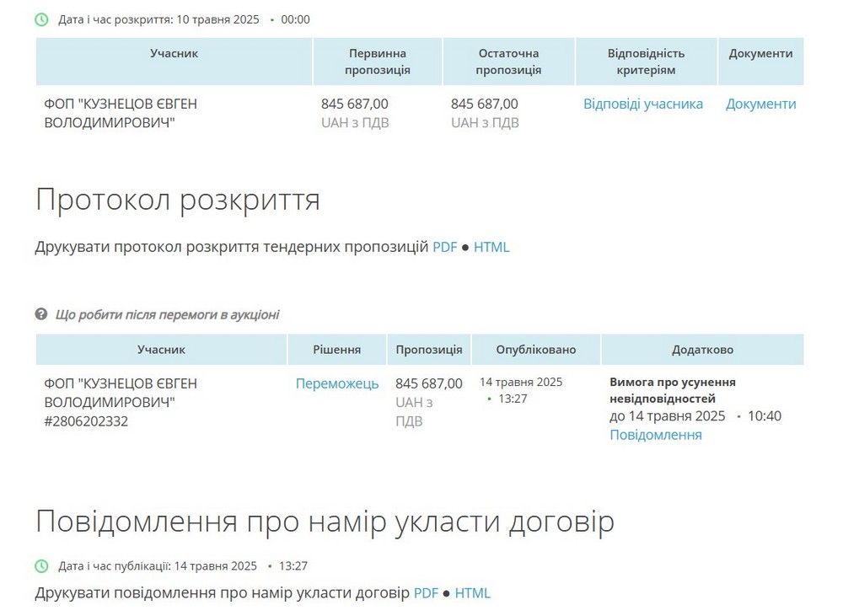Click the final bid amount 845 687,00
The height and width of the screenshot is (616, 843).
485,104
